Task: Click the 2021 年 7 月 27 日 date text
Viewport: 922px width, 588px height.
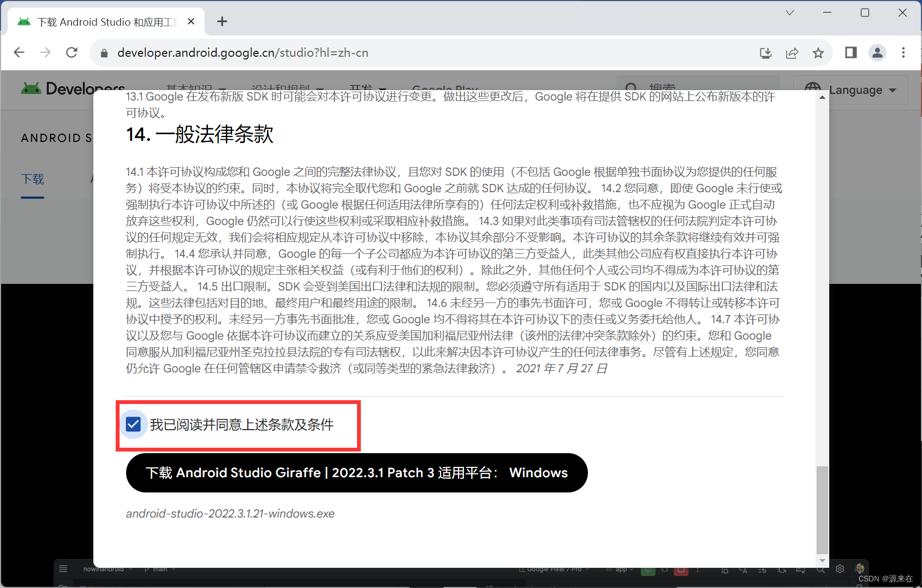Action: click(562, 369)
